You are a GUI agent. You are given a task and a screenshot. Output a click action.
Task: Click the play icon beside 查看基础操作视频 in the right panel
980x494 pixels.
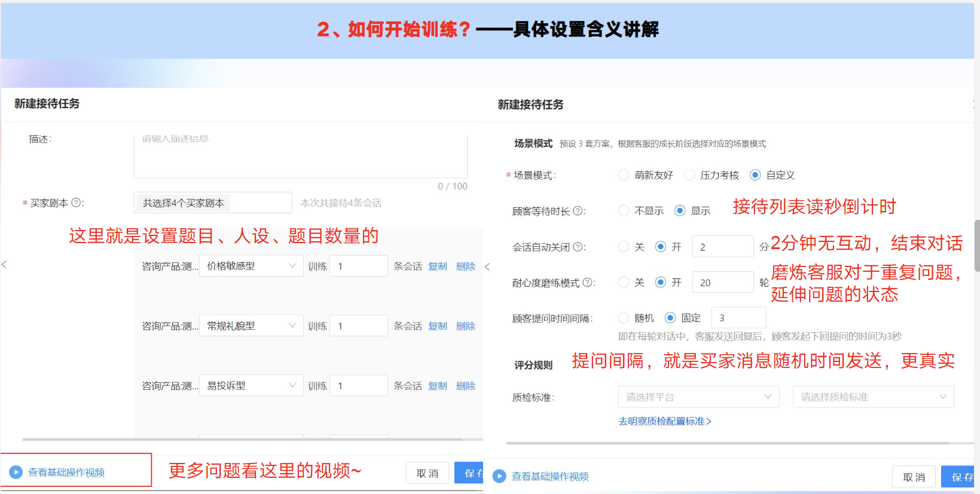[499, 476]
